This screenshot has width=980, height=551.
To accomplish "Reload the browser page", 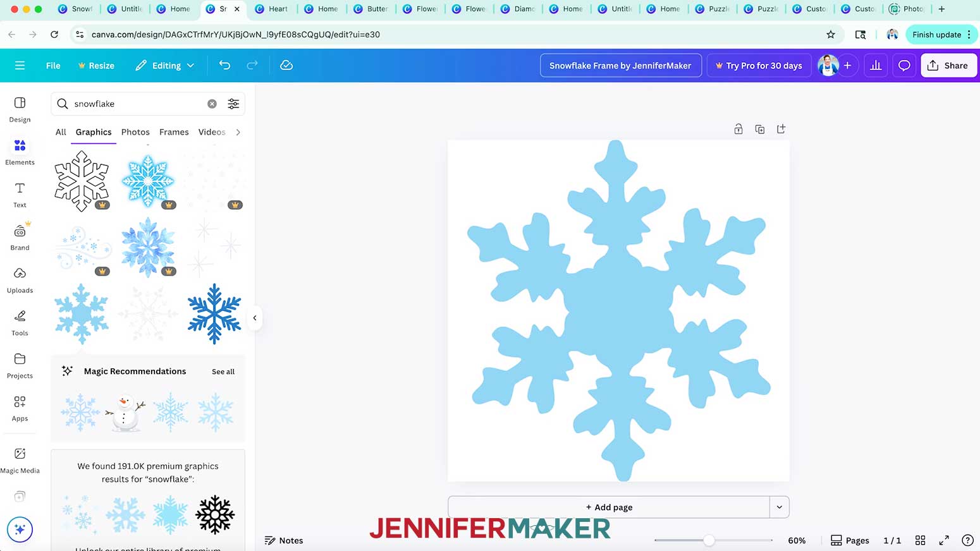I will click(x=54, y=35).
